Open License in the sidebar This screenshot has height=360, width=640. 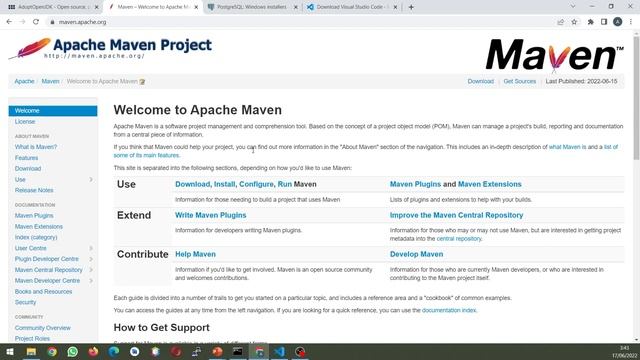pos(25,122)
